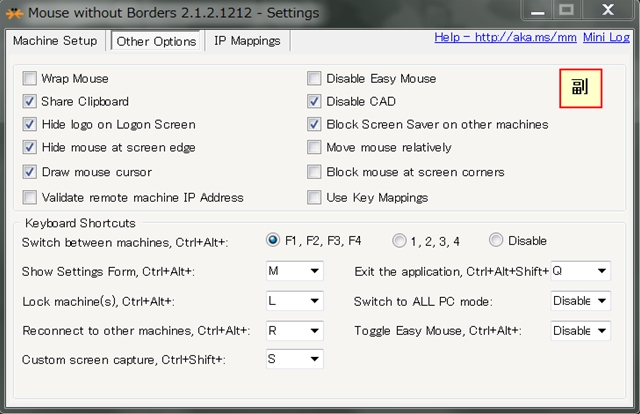Open Reconnect to other machines key dropdown

pyautogui.click(x=295, y=330)
